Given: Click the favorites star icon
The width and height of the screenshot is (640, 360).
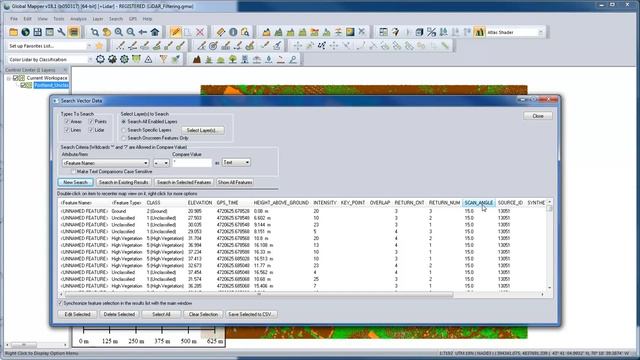Looking at the screenshot, I should click(x=99, y=46).
